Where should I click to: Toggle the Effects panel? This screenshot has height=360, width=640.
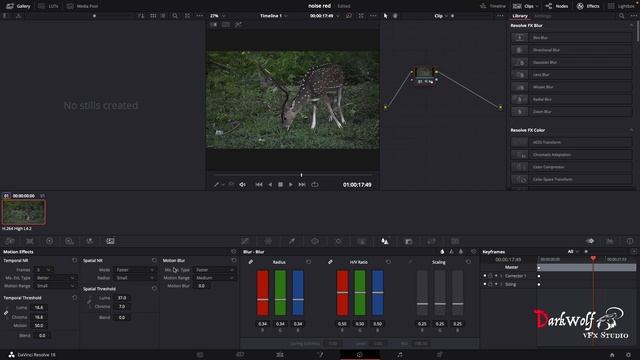[x=588, y=6]
